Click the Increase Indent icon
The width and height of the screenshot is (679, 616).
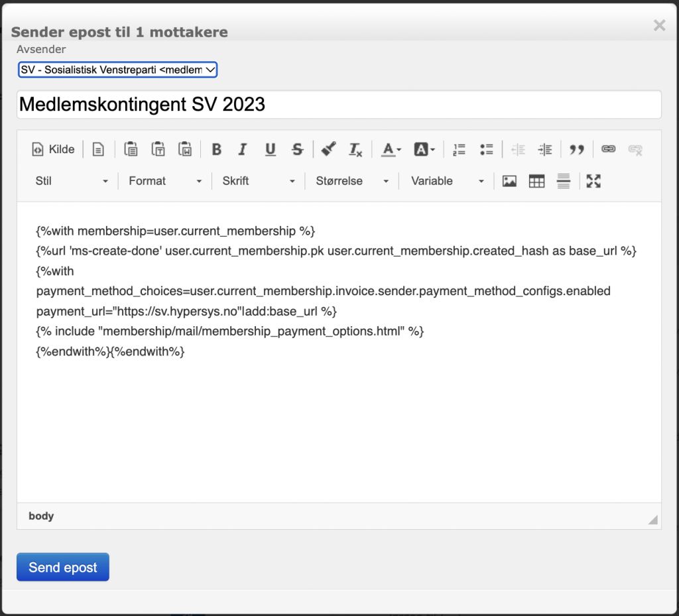545,149
